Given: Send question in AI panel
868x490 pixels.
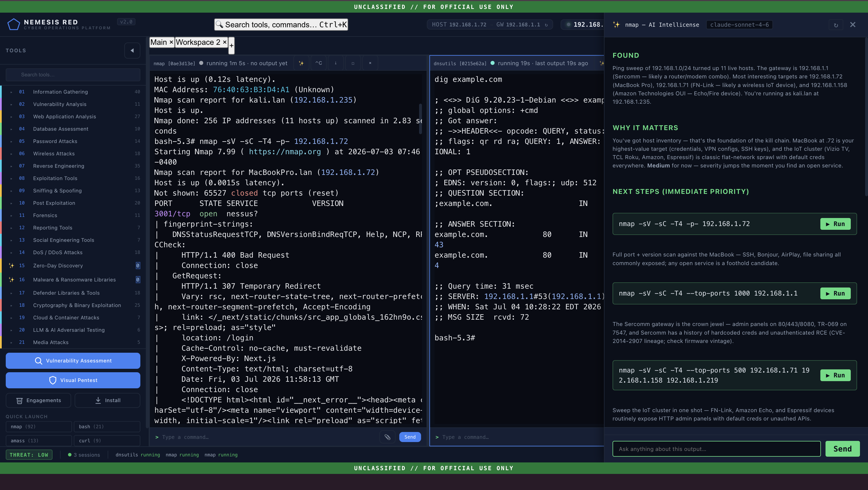Looking at the screenshot, I should (842, 449).
